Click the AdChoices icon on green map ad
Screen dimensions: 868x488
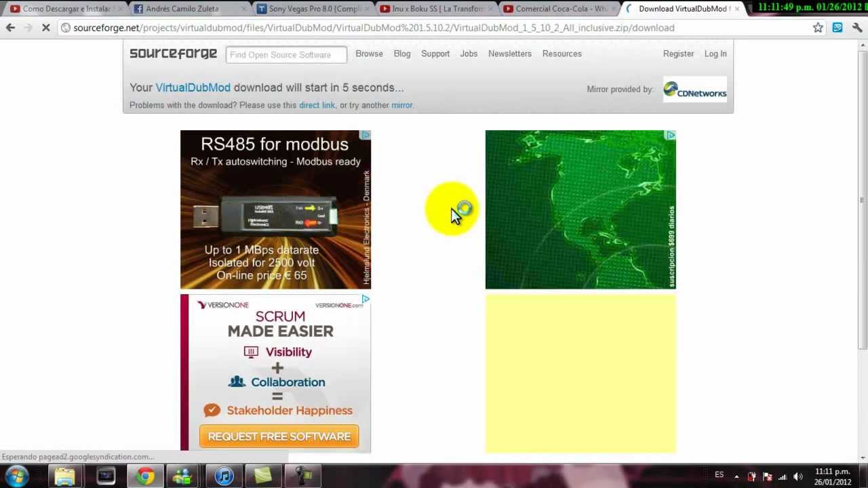671,135
